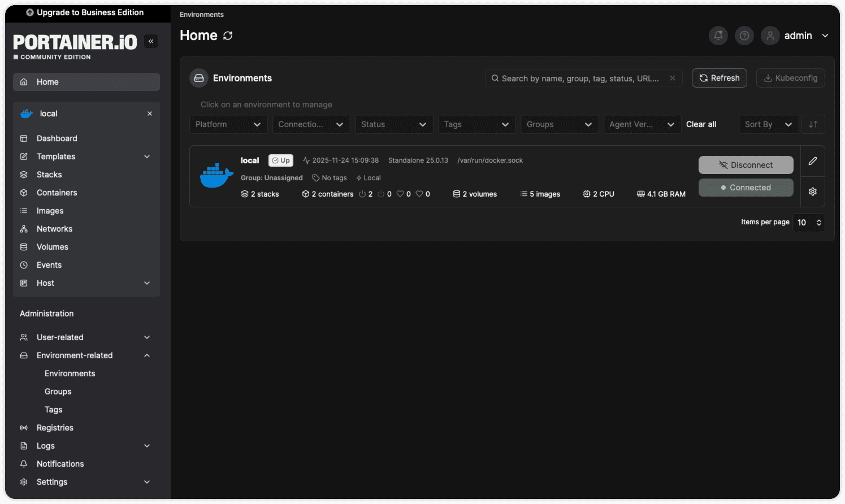Collapse the sidebar with double-chevron icon

tap(151, 41)
